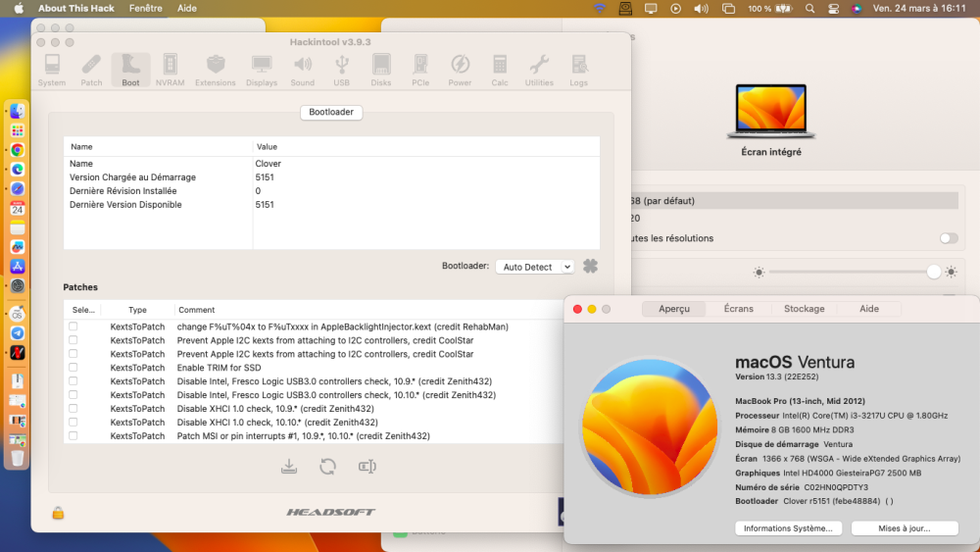Open the Power section

pos(460,70)
